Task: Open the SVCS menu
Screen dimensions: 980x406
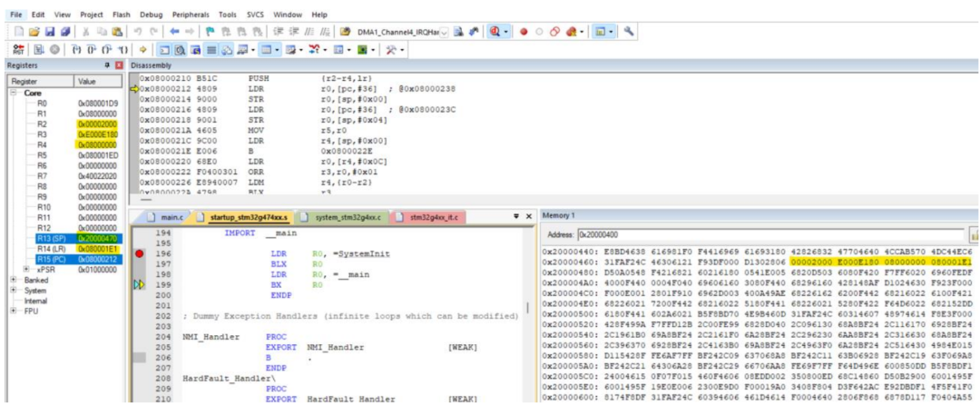Action: tap(255, 14)
